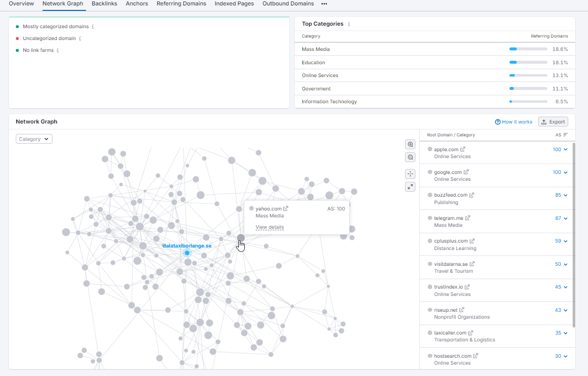This screenshot has width=588, height=376.
Task: Open the more tabs ellipsis menu
Action: [324, 4]
